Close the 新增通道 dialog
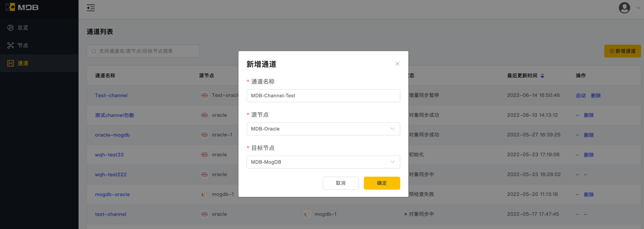This screenshot has width=644, height=229. pyautogui.click(x=397, y=64)
